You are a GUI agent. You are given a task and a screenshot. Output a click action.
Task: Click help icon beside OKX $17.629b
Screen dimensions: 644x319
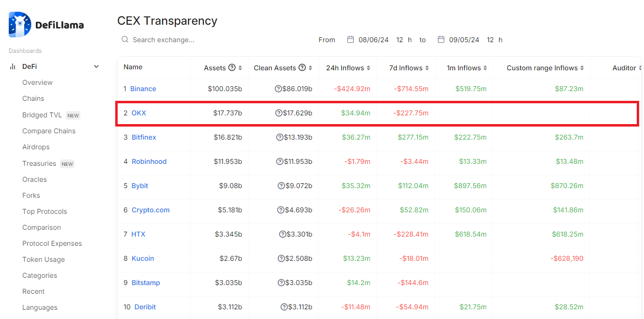pos(279,113)
